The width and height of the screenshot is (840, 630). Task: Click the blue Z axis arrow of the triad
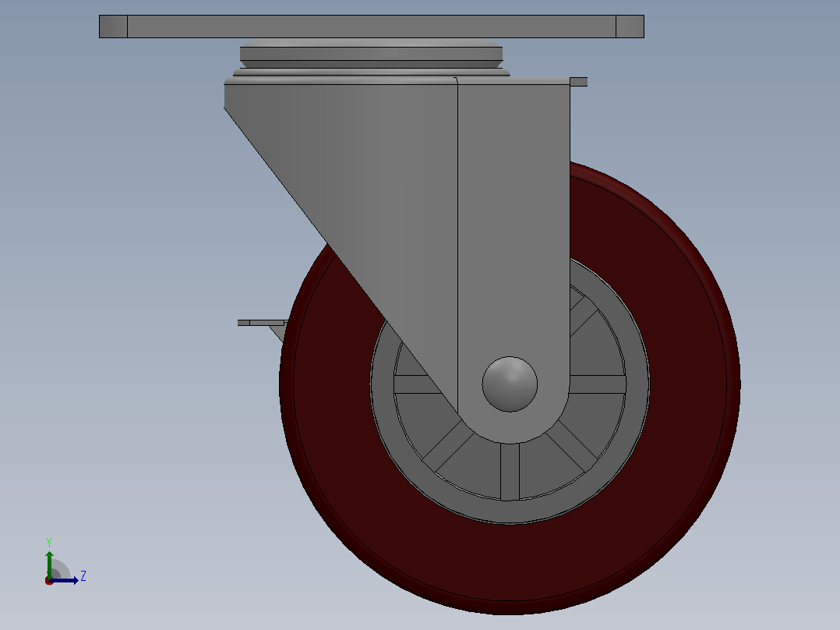(64, 580)
